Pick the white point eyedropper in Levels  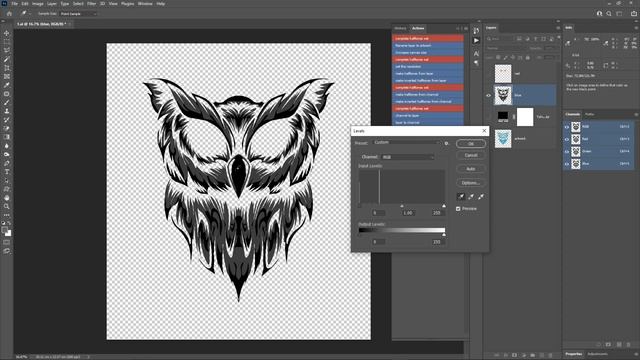(481, 197)
